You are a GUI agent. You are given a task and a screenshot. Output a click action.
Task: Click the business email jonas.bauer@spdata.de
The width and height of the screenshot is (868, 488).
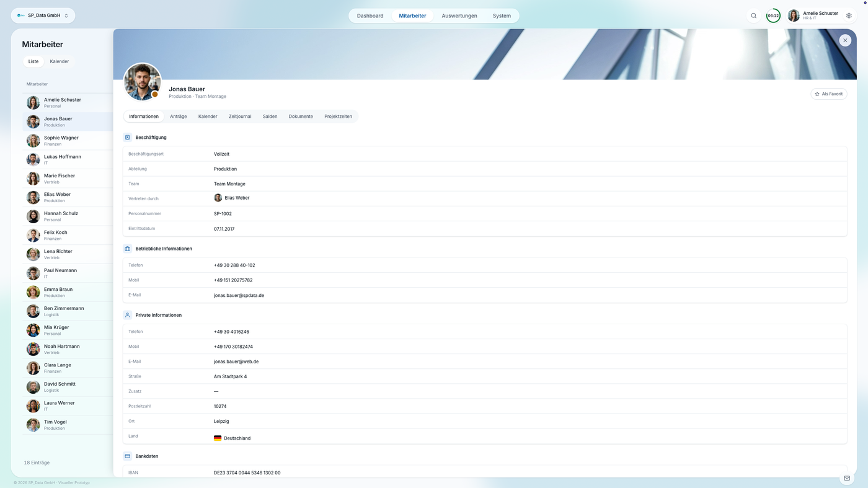239,295
